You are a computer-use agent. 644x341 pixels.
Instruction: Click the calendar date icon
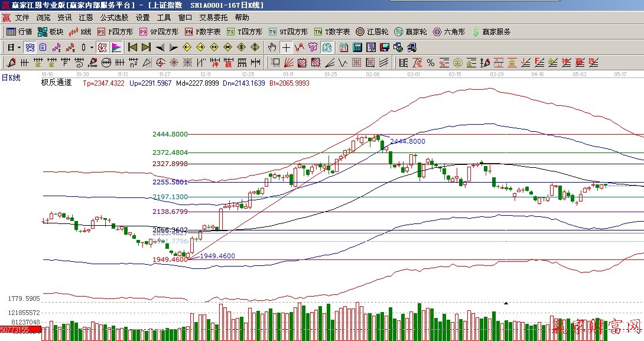(x=343, y=47)
